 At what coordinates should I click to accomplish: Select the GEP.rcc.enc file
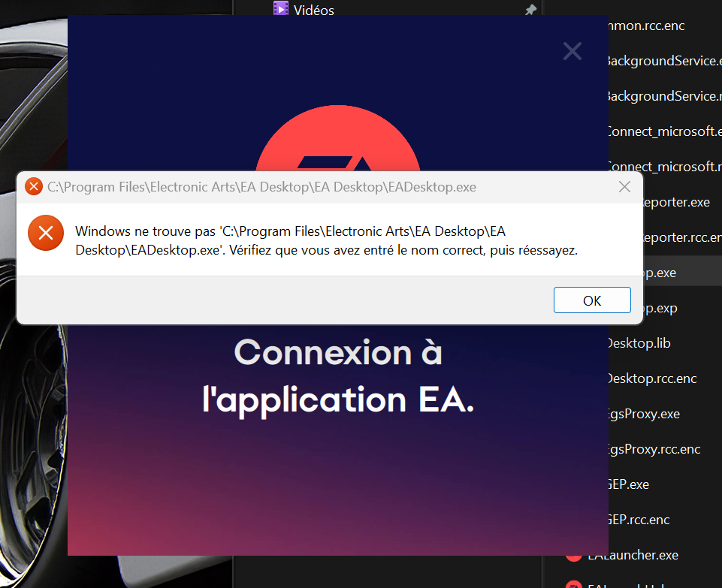tap(639, 520)
